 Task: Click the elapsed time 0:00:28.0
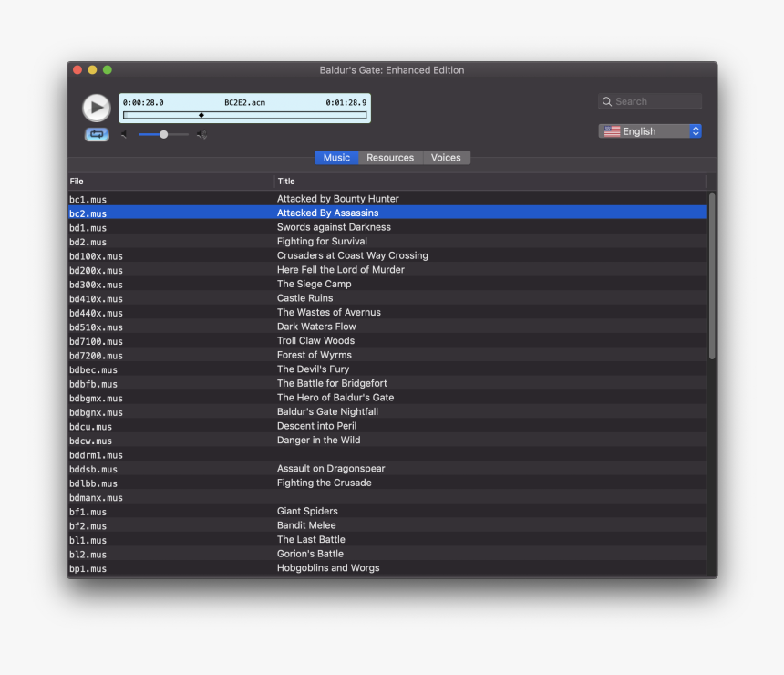tap(143, 102)
